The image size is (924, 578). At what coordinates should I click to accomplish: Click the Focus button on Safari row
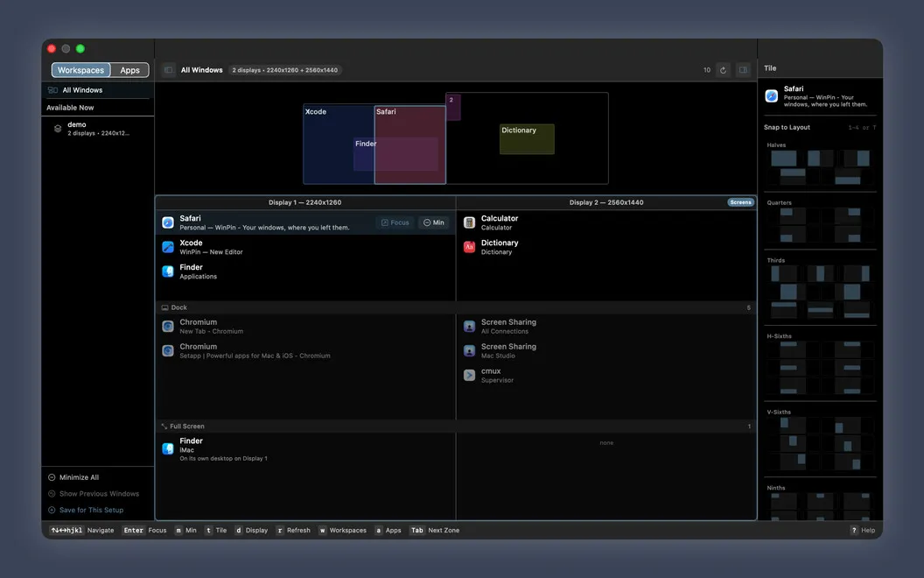click(x=395, y=222)
